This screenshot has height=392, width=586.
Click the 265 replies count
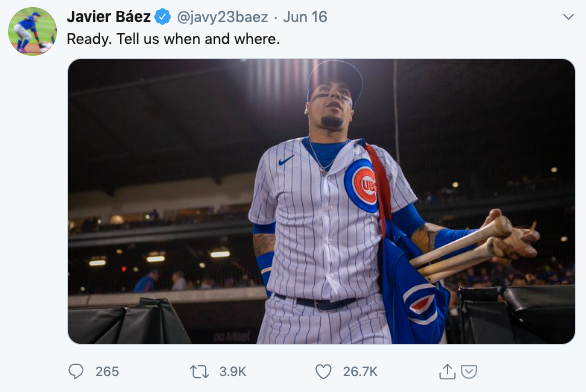pos(107,372)
